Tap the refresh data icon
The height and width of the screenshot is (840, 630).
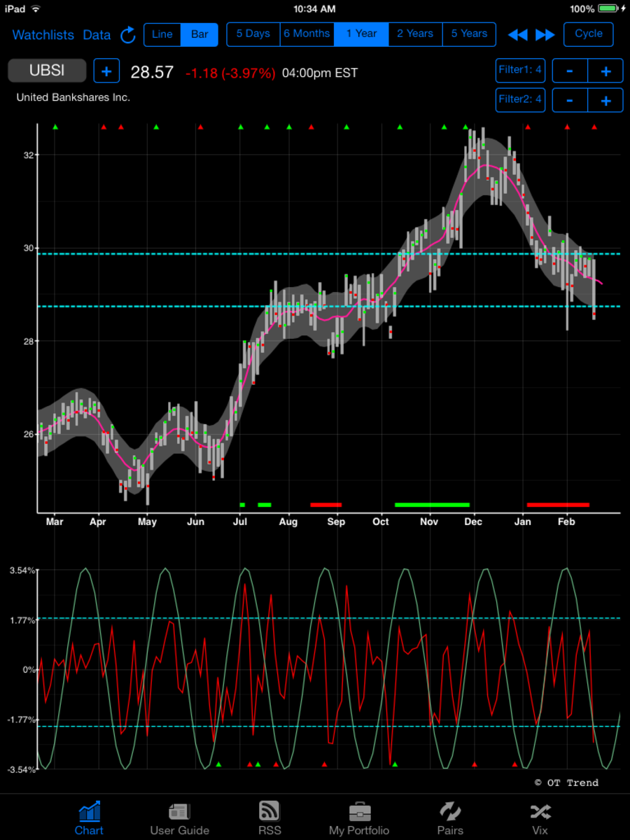tap(128, 34)
